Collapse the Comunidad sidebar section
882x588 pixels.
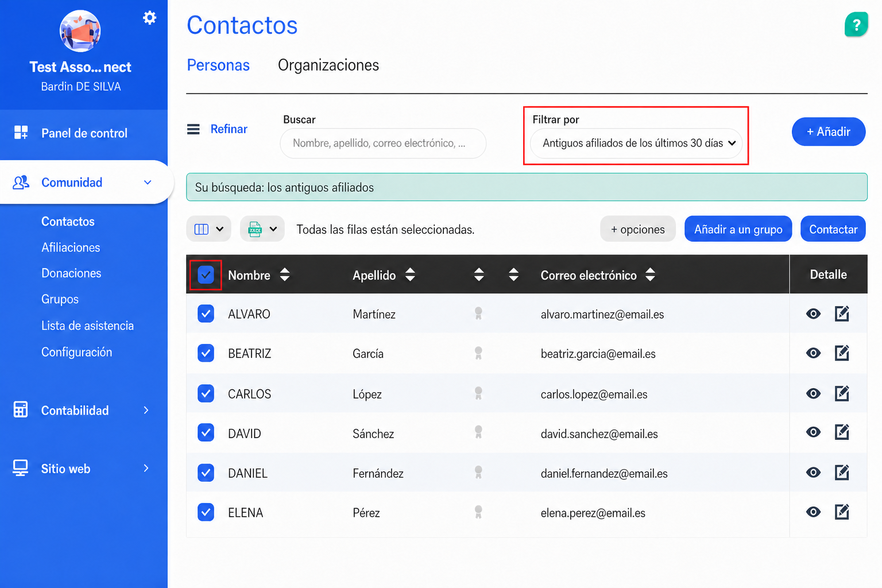tap(148, 183)
